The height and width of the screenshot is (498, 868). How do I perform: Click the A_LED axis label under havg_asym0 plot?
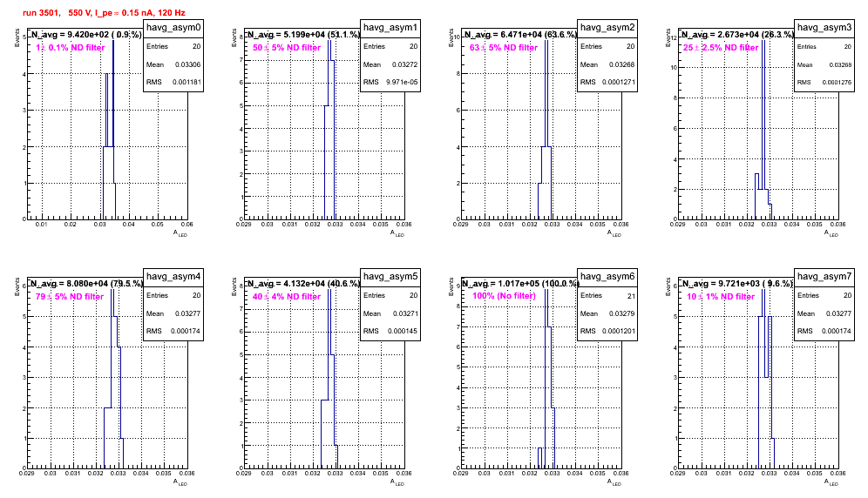180,233
